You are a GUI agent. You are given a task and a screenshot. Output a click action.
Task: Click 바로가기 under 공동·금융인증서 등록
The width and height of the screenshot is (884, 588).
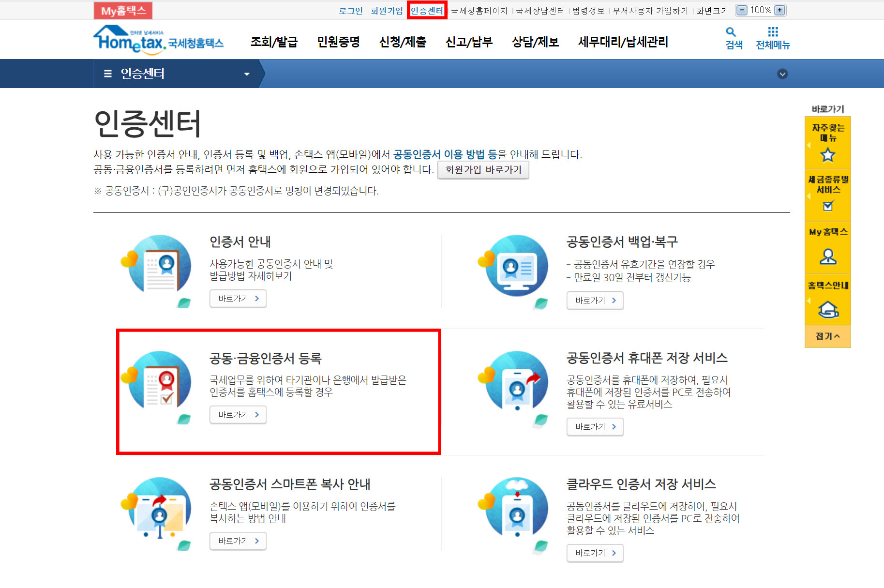pyautogui.click(x=238, y=415)
